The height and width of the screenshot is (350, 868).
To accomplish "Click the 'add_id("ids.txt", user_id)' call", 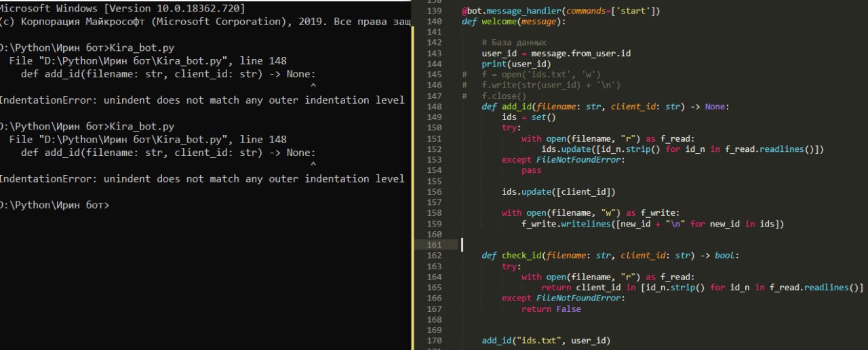I will coord(547,341).
